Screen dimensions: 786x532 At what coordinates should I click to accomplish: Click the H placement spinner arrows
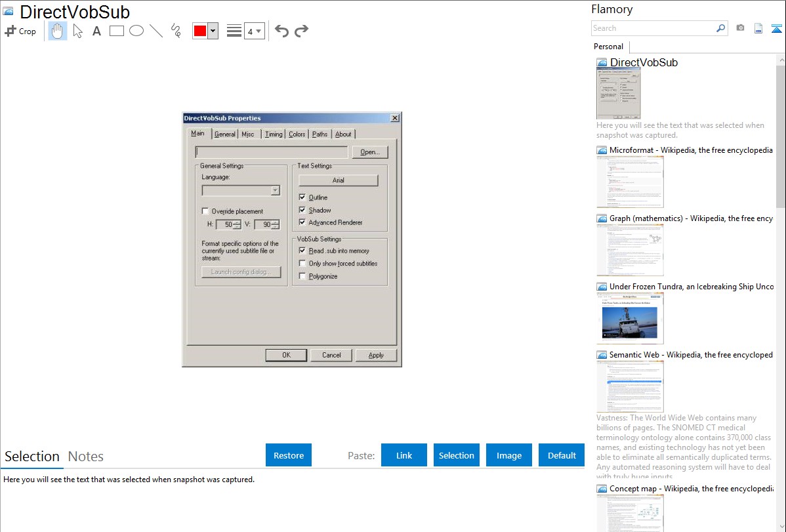237,224
